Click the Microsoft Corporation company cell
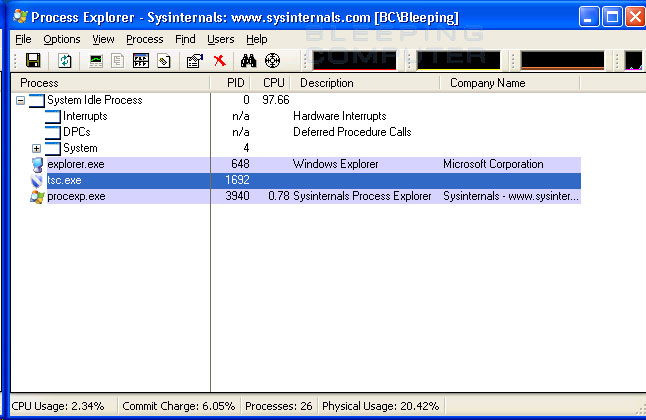646x420 pixels. (x=493, y=164)
